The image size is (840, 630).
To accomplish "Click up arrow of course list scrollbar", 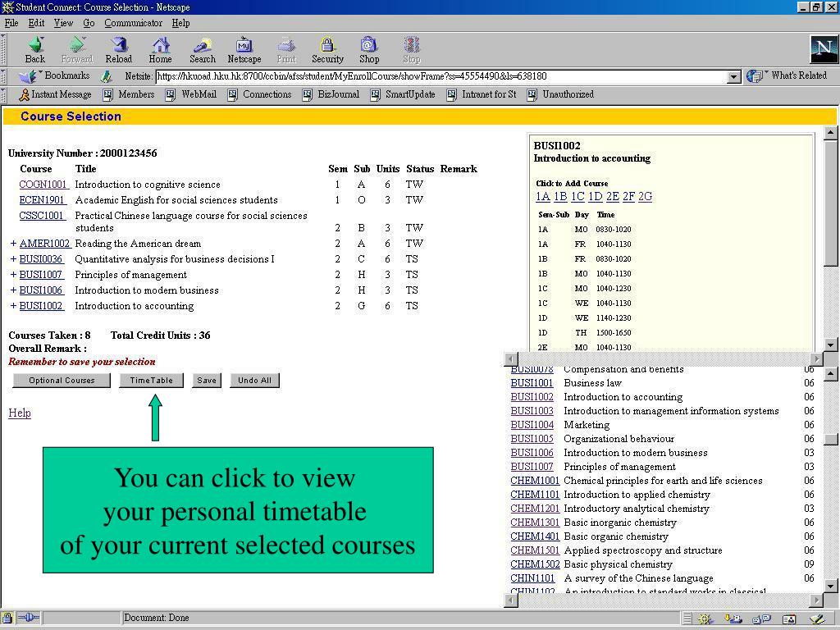I will point(831,373).
